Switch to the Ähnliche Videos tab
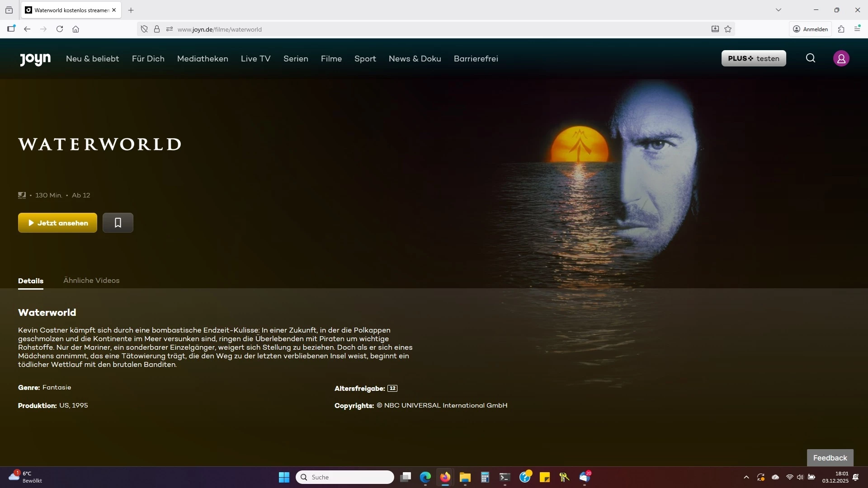Screen dimensions: 868x488 (x=91, y=281)
